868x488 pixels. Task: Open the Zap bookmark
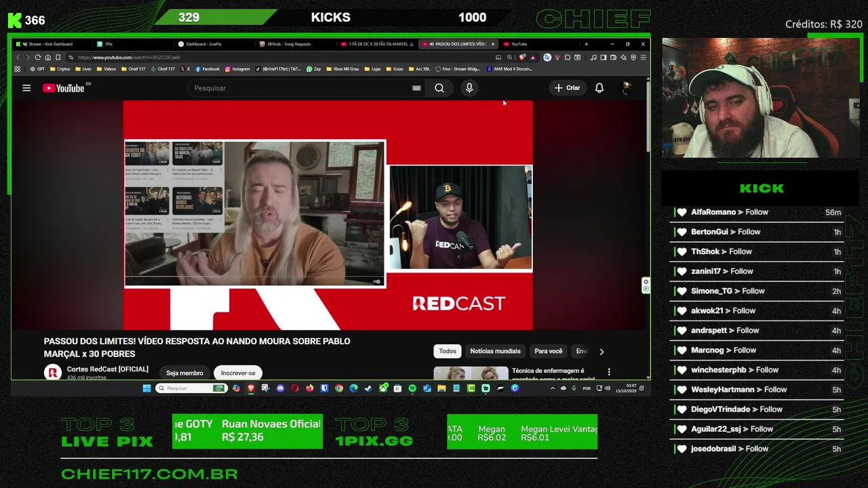click(314, 69)
